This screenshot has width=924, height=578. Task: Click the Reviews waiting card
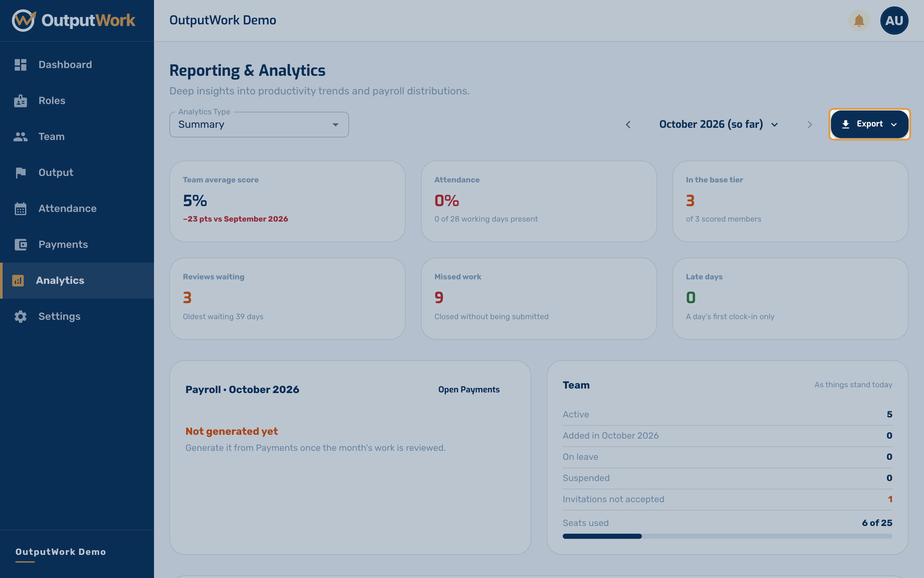[287, 299]
